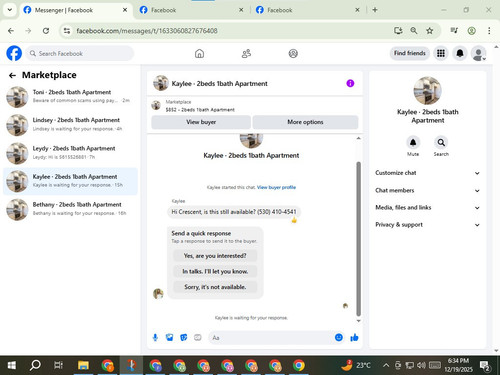Open a new browser tab
Screen dimensions: 500x375
[x=375, y=10]
